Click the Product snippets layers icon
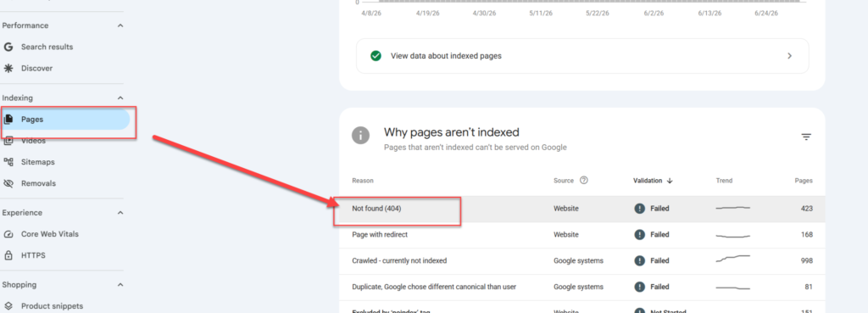The height and width of the screenshot is (313, 868). 8,306
